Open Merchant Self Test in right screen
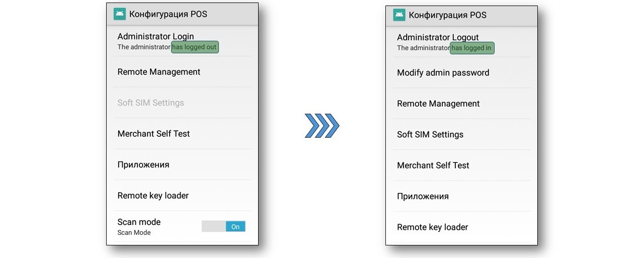Screen dimensions: 644x258 (461, 165)
